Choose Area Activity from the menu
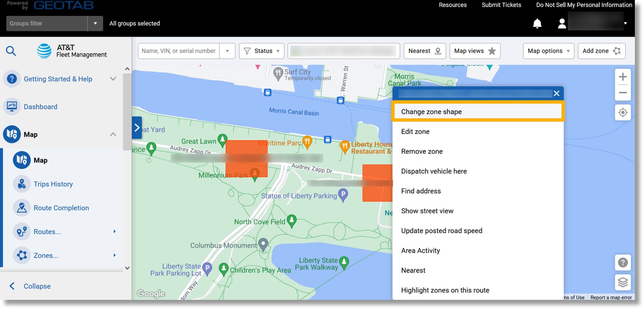 tap(477, 251)
